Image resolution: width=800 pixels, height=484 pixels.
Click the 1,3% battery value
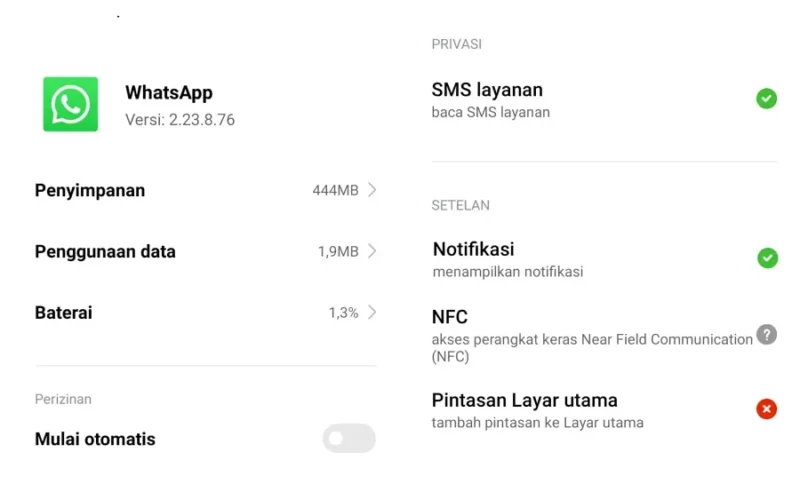[x=343, y=313]
